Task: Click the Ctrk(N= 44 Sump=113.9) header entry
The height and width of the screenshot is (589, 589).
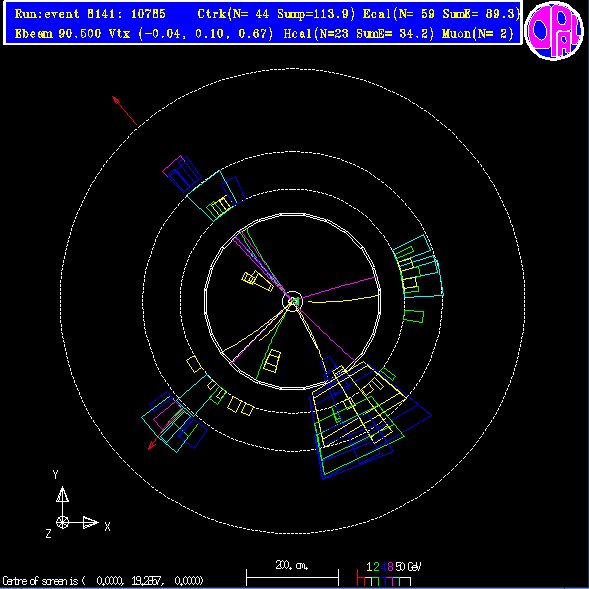Action: (276, 14)
